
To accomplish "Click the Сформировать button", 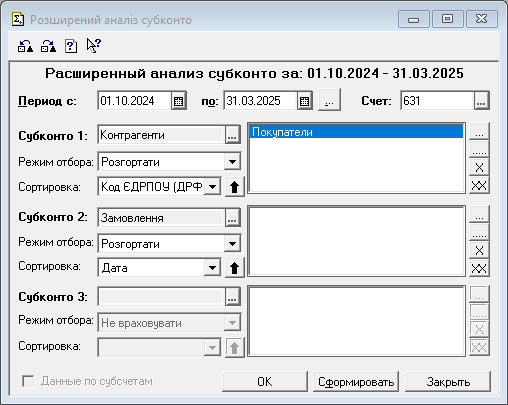I will coord(356,382).
